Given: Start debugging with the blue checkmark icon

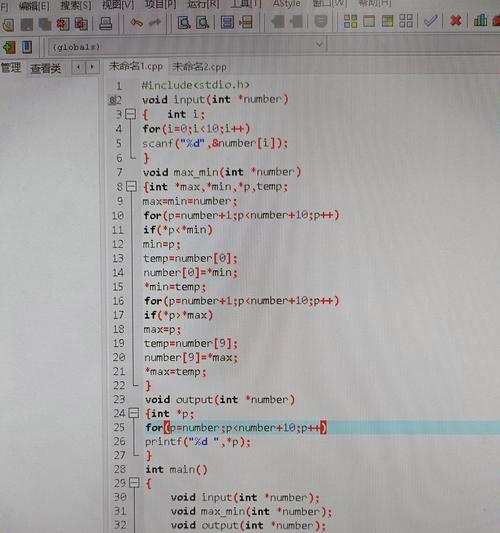Looking at the screenshot, I should (x=431, y=21).
